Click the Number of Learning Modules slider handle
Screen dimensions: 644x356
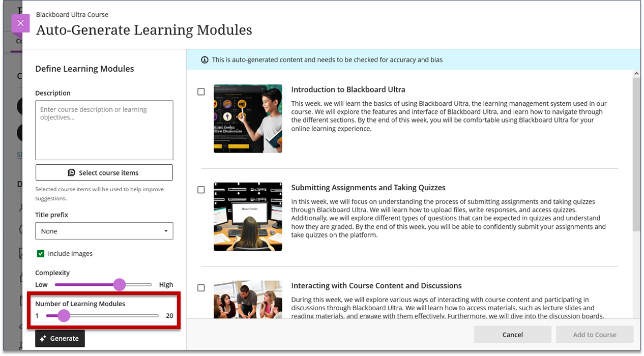coord(64,316)
